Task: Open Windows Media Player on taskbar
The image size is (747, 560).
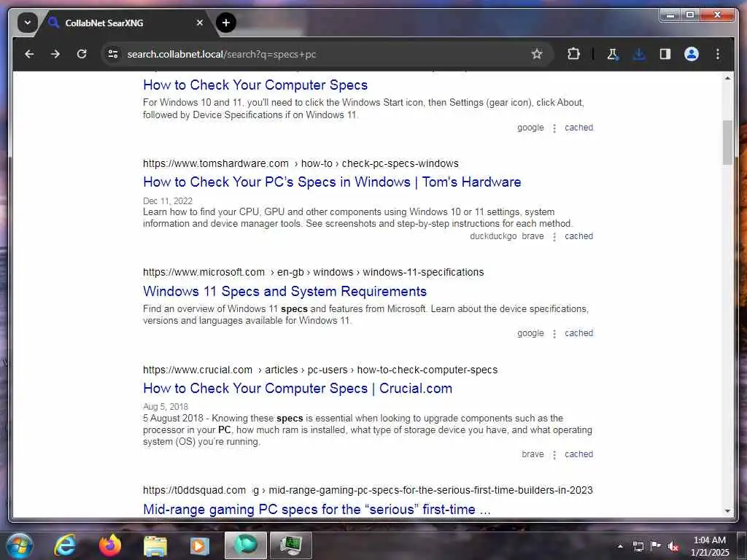Action: [x=200, y=545]
